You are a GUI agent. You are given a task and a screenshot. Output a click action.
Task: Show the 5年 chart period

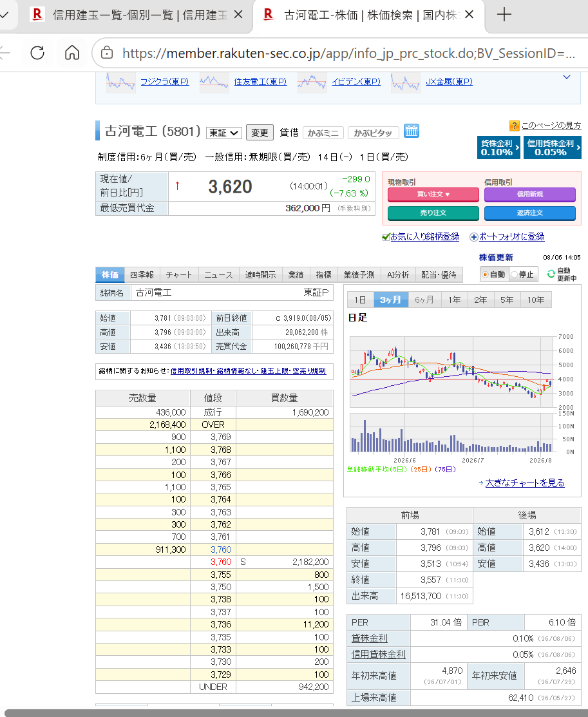pyautogui.click(x=507, y=300)
